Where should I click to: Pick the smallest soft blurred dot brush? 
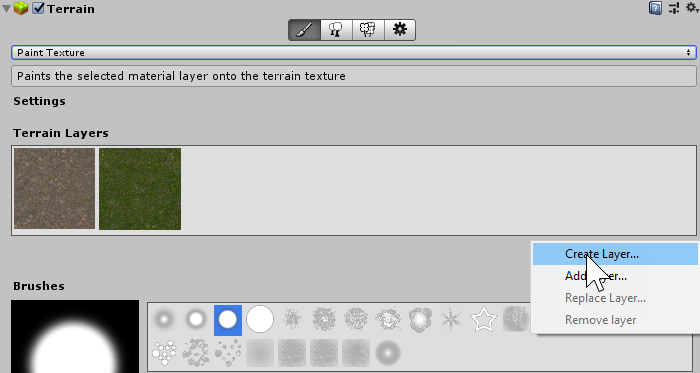click(x=163, y=319)
